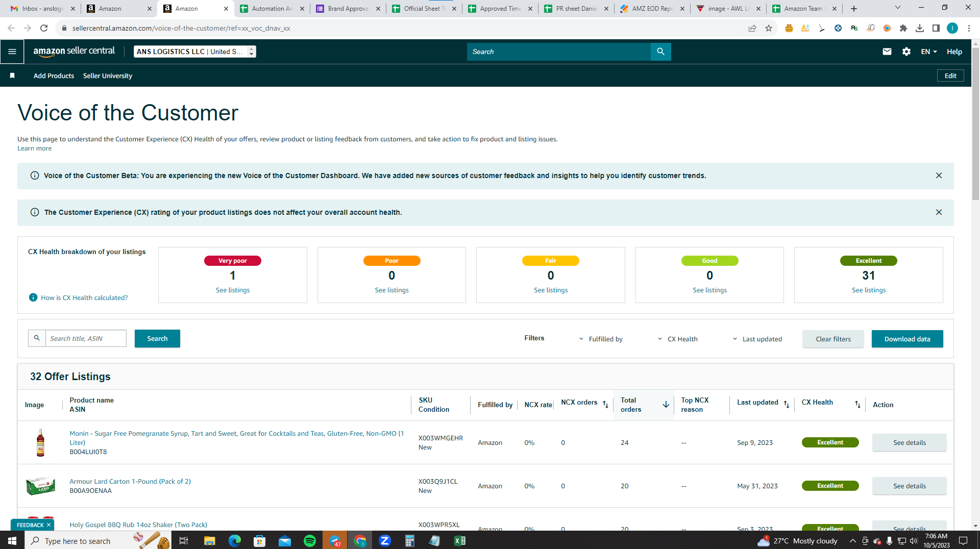The image size is (980, 549).
Task: Open the Help link in header
Action: click(954, 52)
